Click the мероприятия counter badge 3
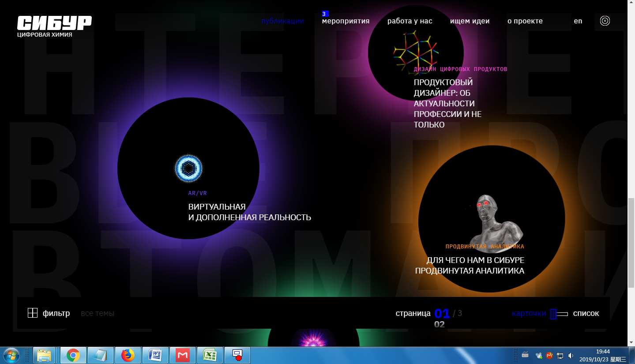Screen dimensions: 635x364 [x=325, y=14]
